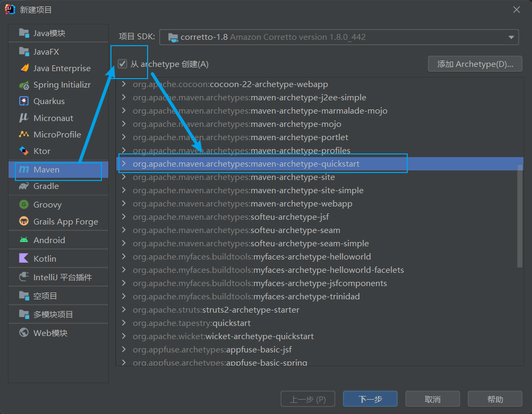
Task: Select myfaces-archetype-trinidad row
Action: 319,296
